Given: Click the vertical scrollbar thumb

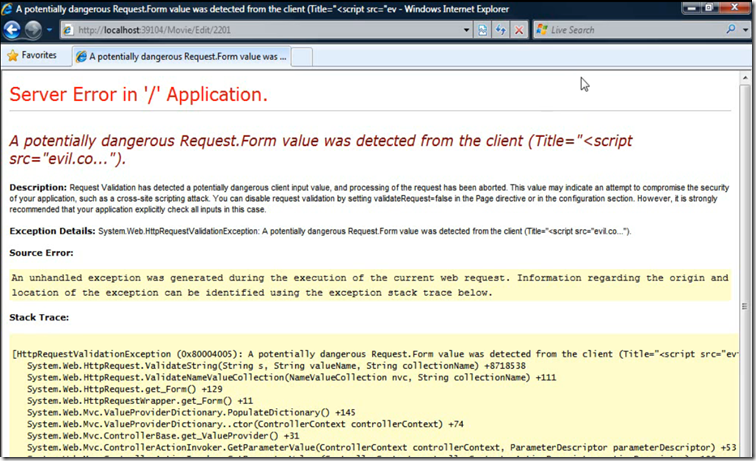Looking at the screenshot, I should [745, 306].
